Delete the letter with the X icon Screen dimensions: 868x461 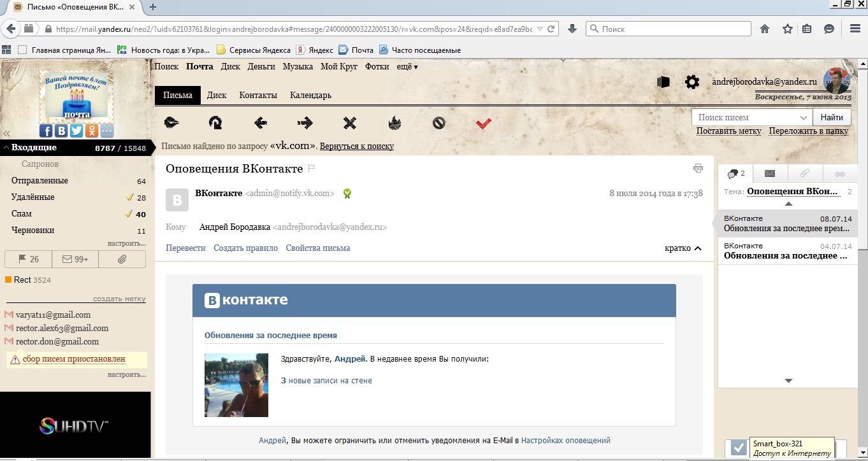[349, 123]
